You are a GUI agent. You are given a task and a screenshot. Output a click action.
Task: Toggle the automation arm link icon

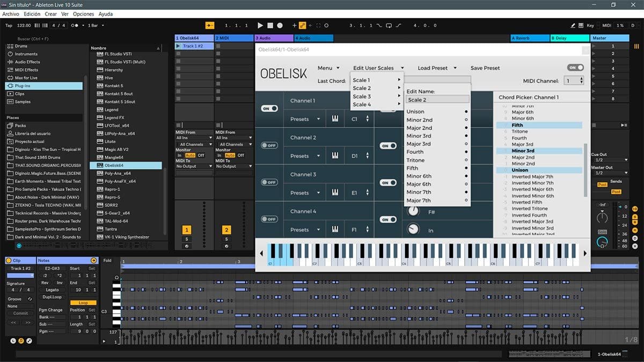point(302,25)
